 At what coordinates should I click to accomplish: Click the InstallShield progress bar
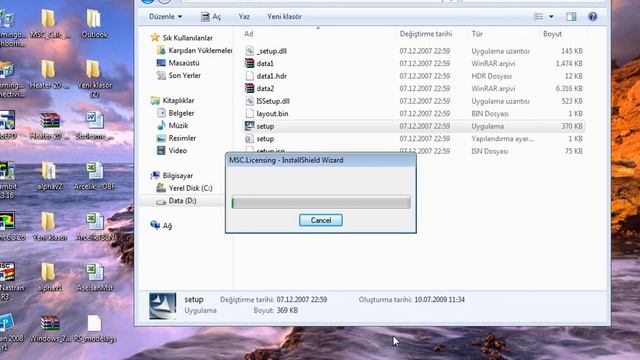pos(321,202)
